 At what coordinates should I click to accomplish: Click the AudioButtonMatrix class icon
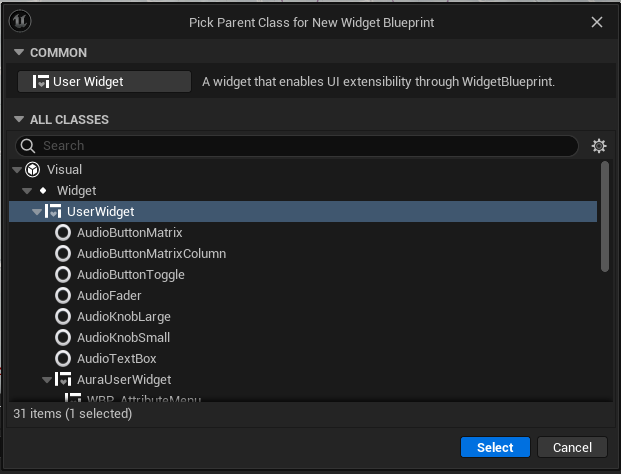(63, 233)
